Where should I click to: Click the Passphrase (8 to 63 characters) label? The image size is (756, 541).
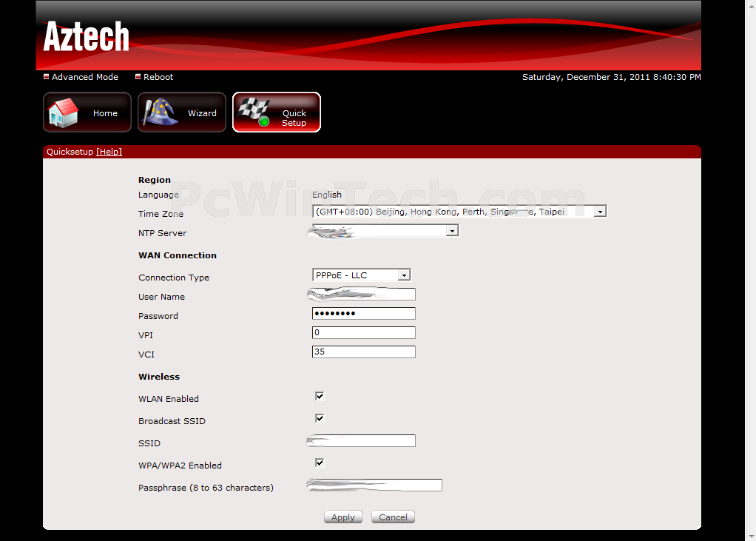pos(206,488)
